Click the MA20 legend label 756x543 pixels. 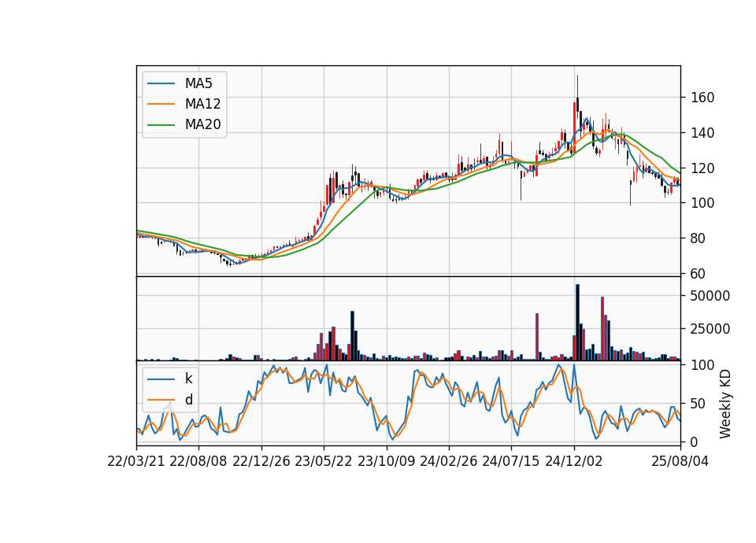[202, 124]
